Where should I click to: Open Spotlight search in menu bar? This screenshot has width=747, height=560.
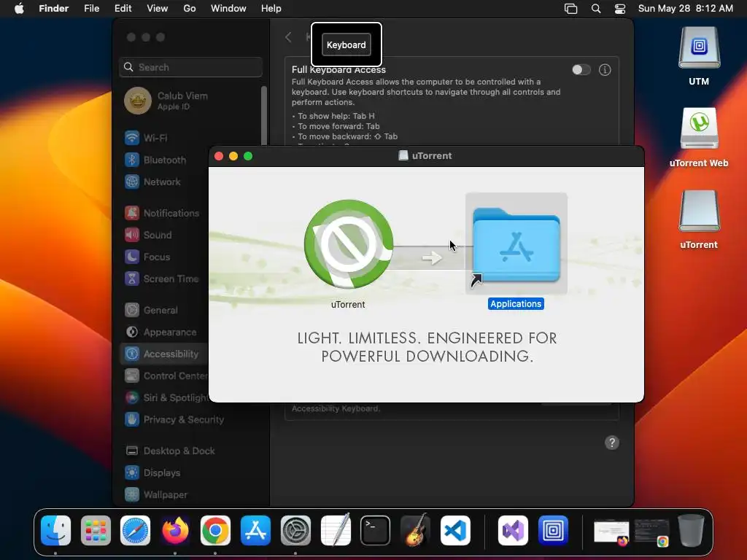596,9
